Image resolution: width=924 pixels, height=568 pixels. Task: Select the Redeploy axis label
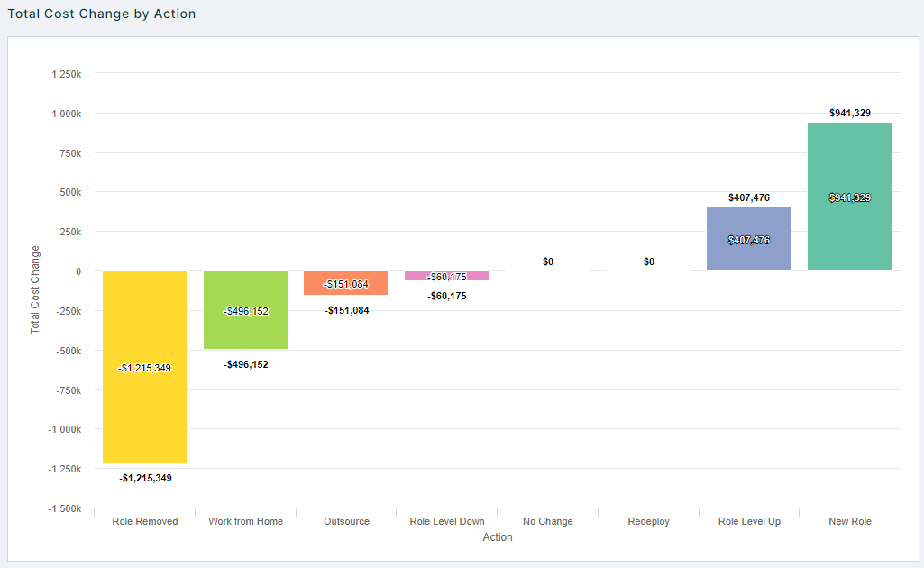647,521
